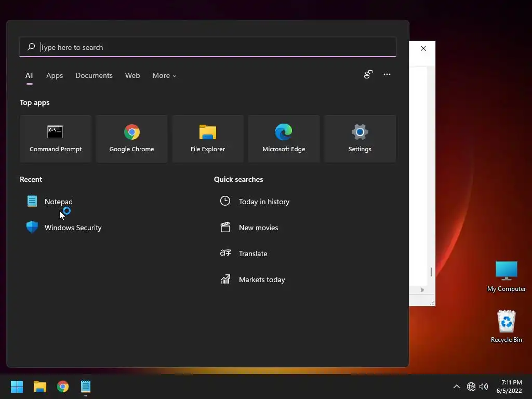Open the Translate quick search
The image size is (532, 399).
point(244,254)
